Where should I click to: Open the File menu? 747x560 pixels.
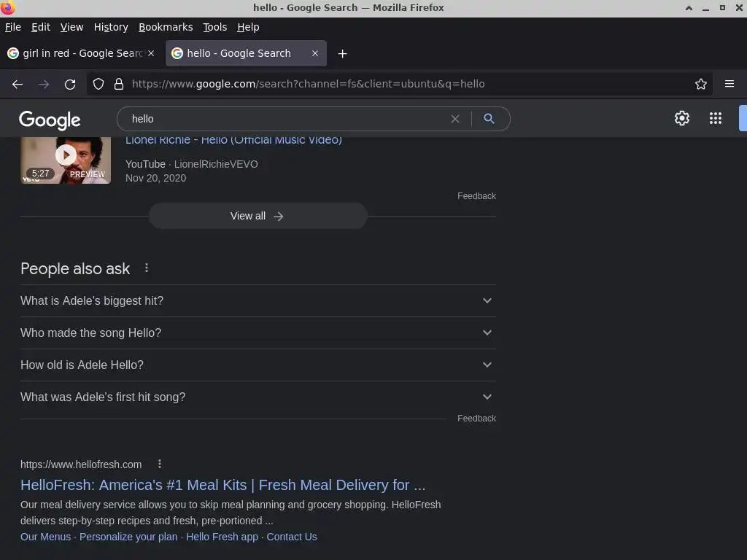13,27
